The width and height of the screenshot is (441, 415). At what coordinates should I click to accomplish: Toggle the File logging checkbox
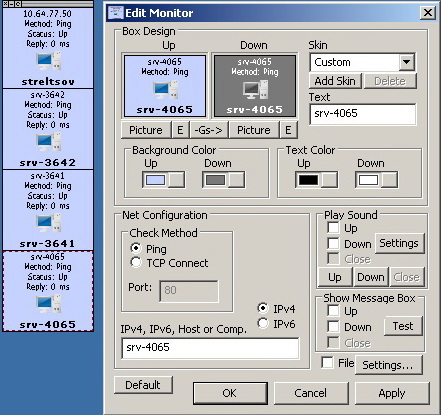pos(327,362)
